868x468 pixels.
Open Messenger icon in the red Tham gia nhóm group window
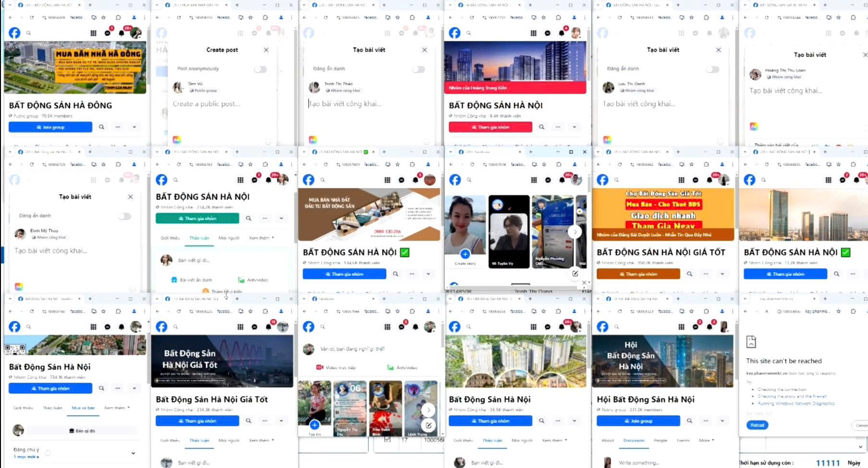(548, 33)
